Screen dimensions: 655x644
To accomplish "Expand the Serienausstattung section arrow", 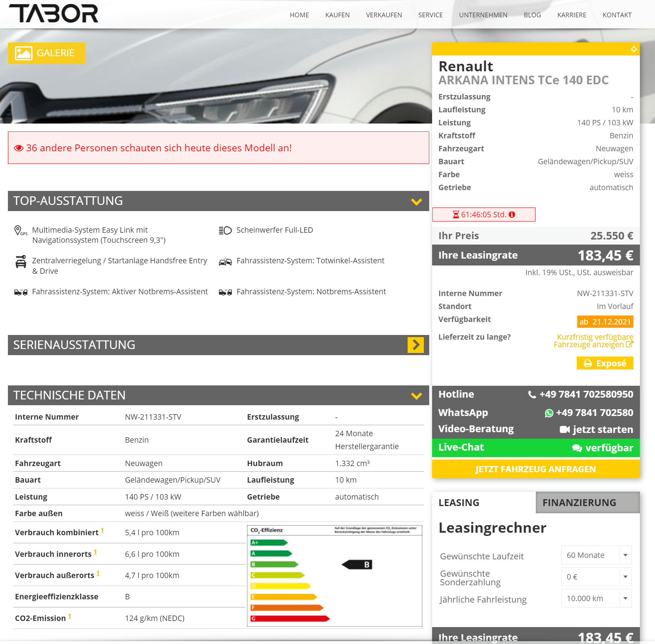I will tap(416, 345).
